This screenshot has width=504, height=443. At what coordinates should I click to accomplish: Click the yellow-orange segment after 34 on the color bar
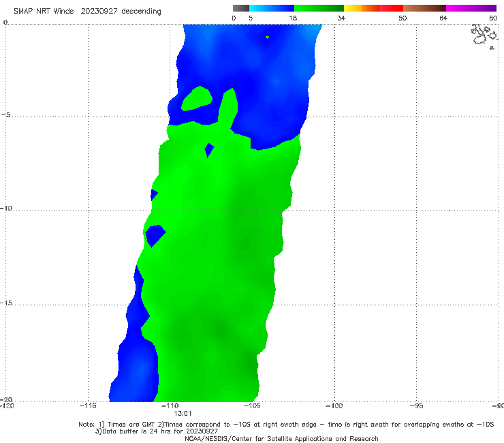point(361,8)
